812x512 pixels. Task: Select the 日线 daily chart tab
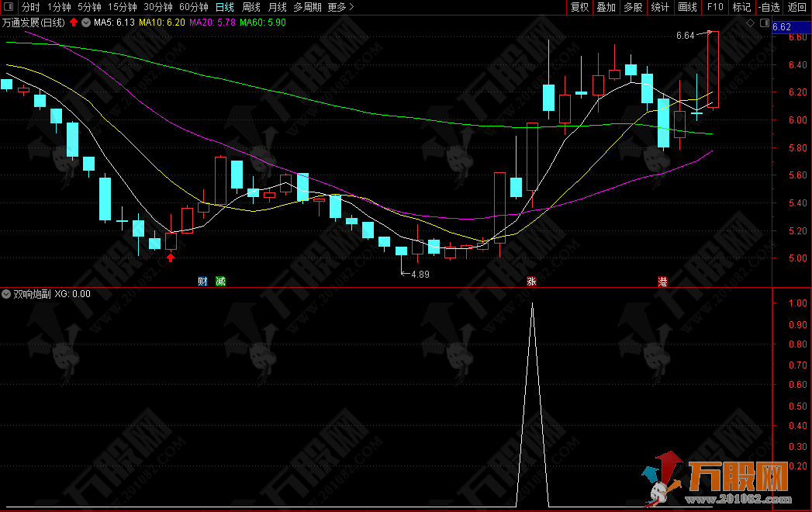coord(225,7)
